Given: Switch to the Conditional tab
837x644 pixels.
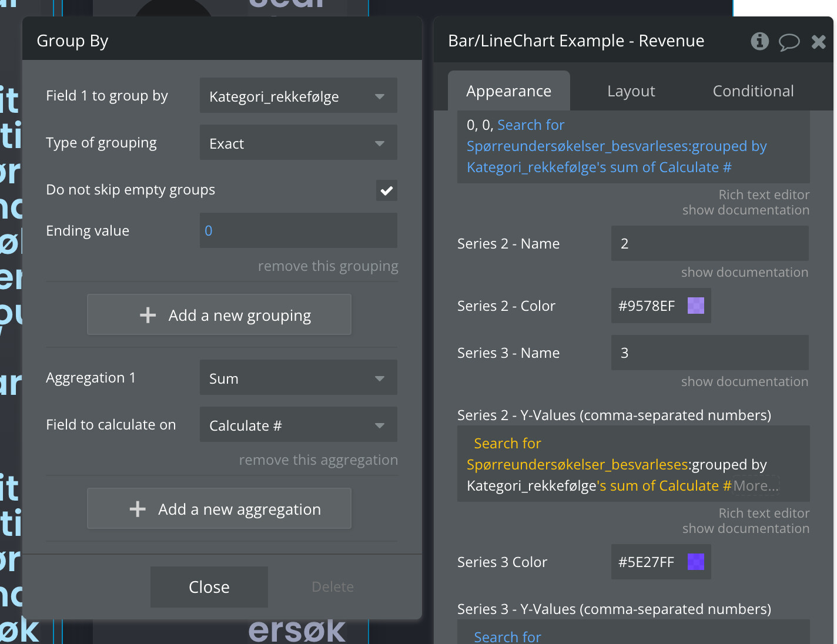Looking at the screenshot, I should click(753, 91).
